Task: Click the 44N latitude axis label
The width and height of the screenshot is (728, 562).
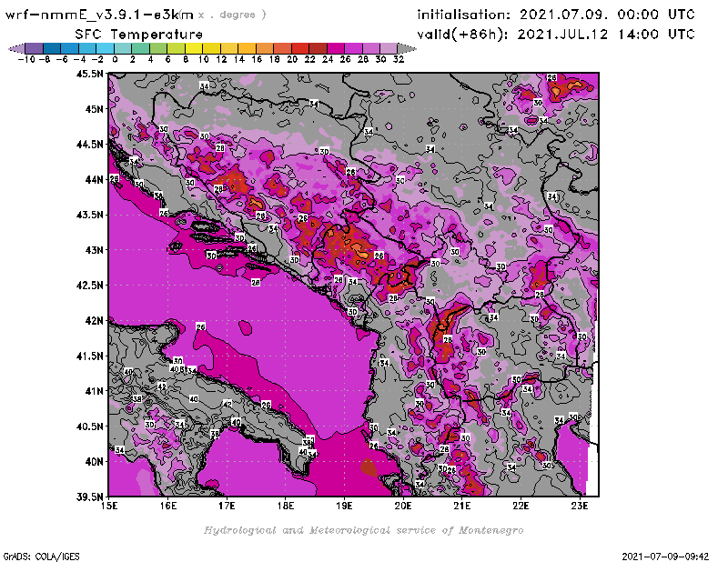Action: 95,179
